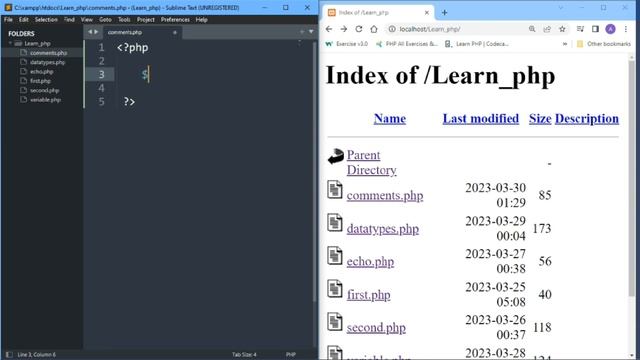Reload the localhost page

[359, 29]
